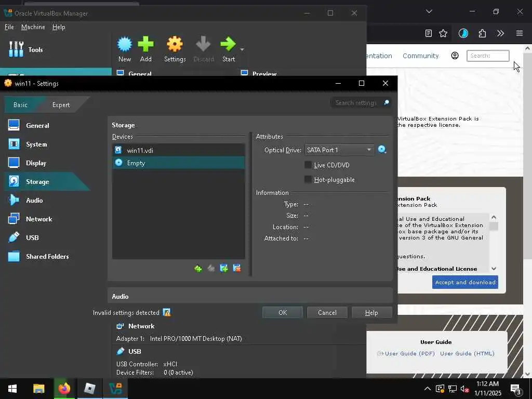Click the Add Controller icon under Devices
The height and width of the screenshot is (399, 532).
pos(198,269)
